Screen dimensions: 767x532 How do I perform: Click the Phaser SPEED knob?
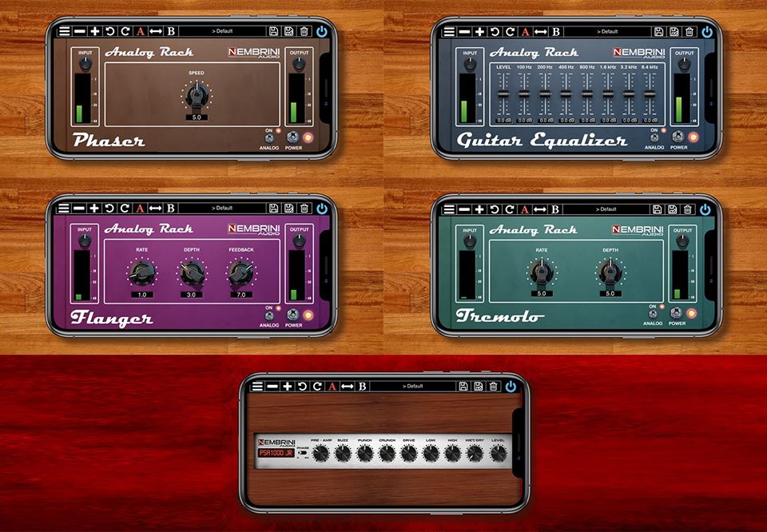tap(197, 94)
